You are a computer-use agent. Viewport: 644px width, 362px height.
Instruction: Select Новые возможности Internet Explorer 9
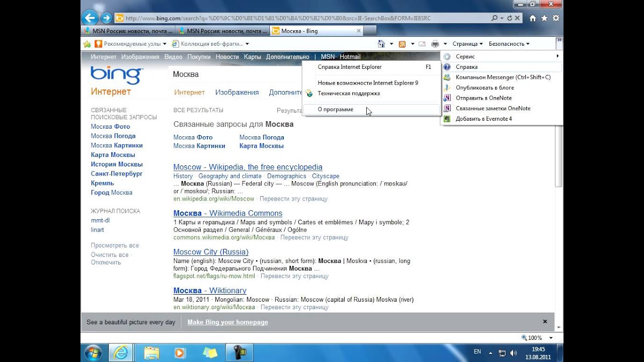point(371,83)
